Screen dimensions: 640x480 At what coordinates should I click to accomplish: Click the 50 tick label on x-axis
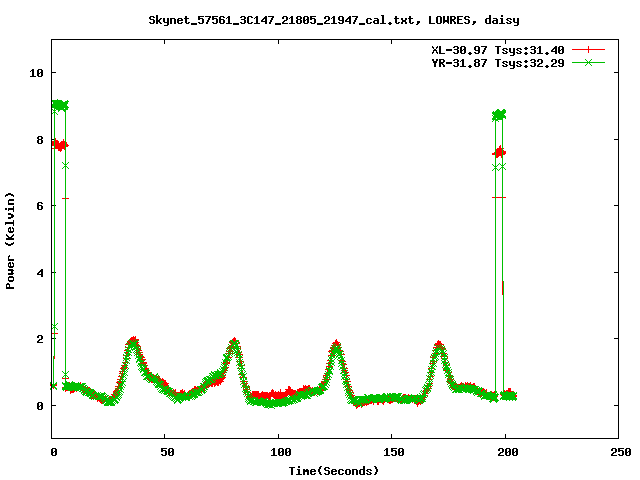166,452
